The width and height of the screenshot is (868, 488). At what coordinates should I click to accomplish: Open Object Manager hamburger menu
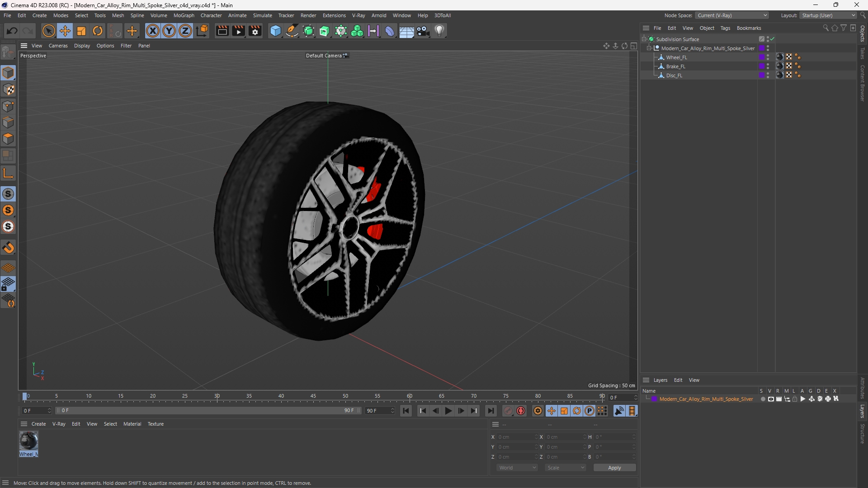click(x=646, y=28)
